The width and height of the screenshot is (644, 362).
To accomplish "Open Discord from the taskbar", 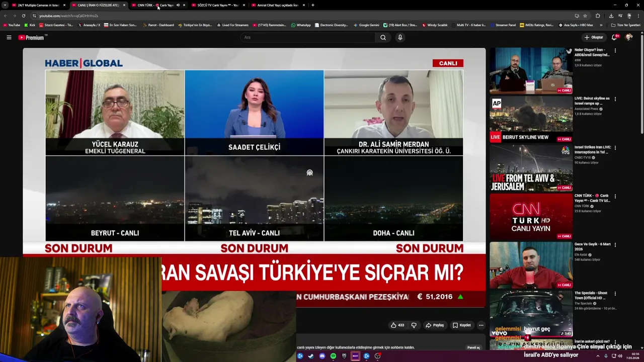I will click(322, 356).
